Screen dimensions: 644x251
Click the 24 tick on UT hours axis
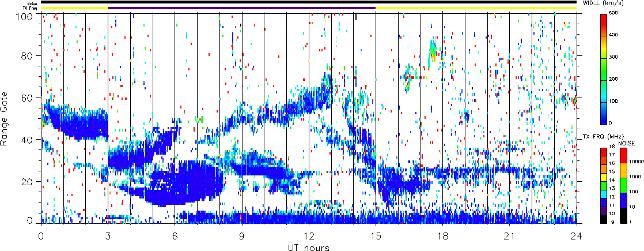pos(576,237)
